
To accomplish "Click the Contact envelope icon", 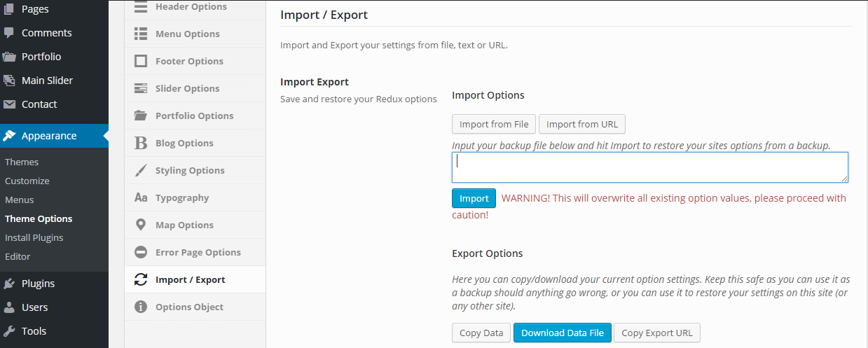I will point(9,104).
